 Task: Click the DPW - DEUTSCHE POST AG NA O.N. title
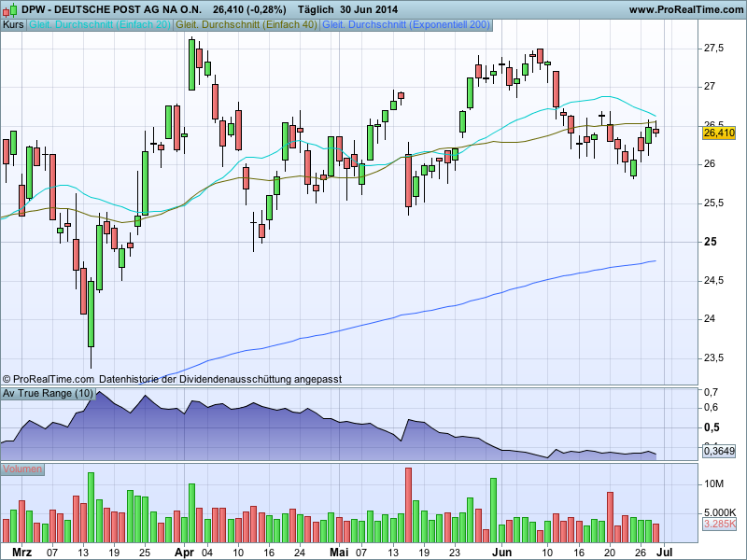111,9
